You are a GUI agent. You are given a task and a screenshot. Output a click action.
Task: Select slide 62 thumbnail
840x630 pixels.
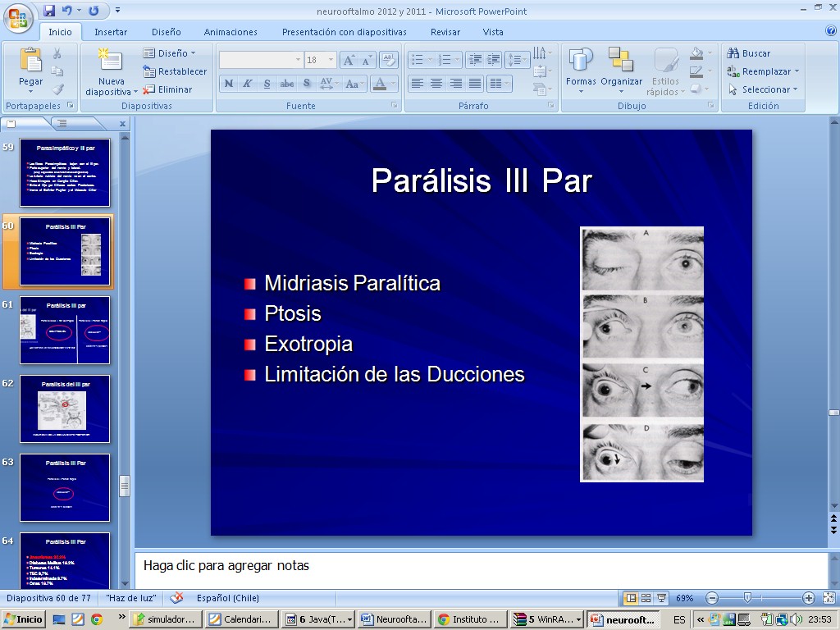[65, 409]
